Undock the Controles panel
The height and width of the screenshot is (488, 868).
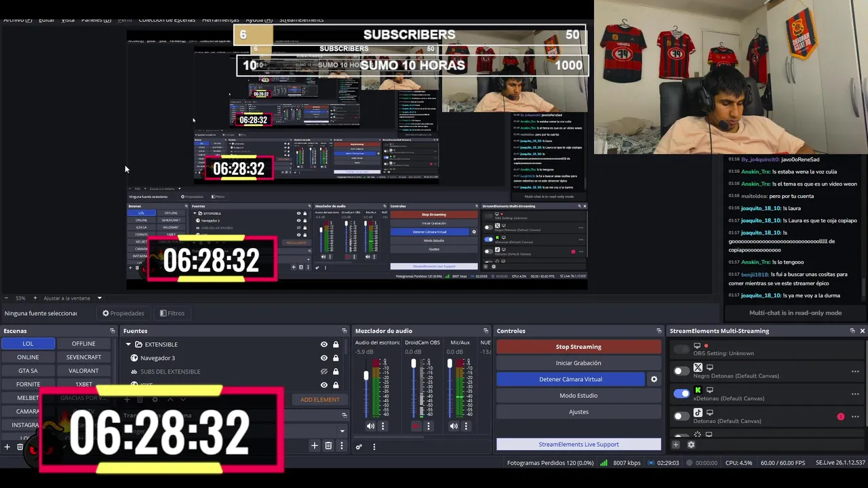tap(658, 331)
